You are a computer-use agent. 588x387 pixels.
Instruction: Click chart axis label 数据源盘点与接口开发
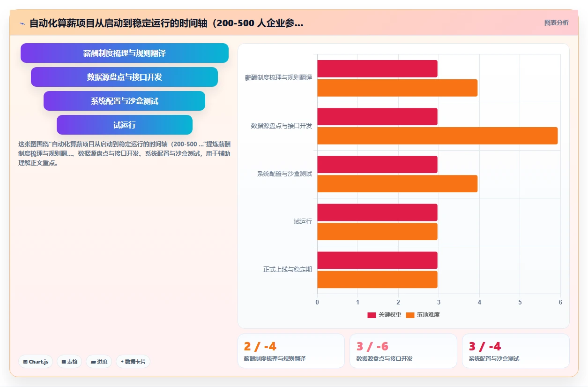click(x=282, y=126)
